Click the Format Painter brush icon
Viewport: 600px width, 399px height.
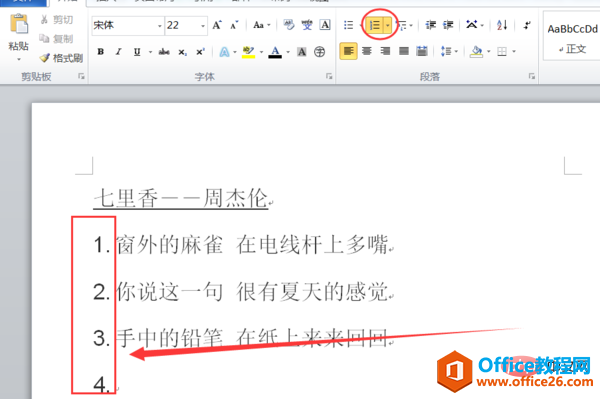45,58
